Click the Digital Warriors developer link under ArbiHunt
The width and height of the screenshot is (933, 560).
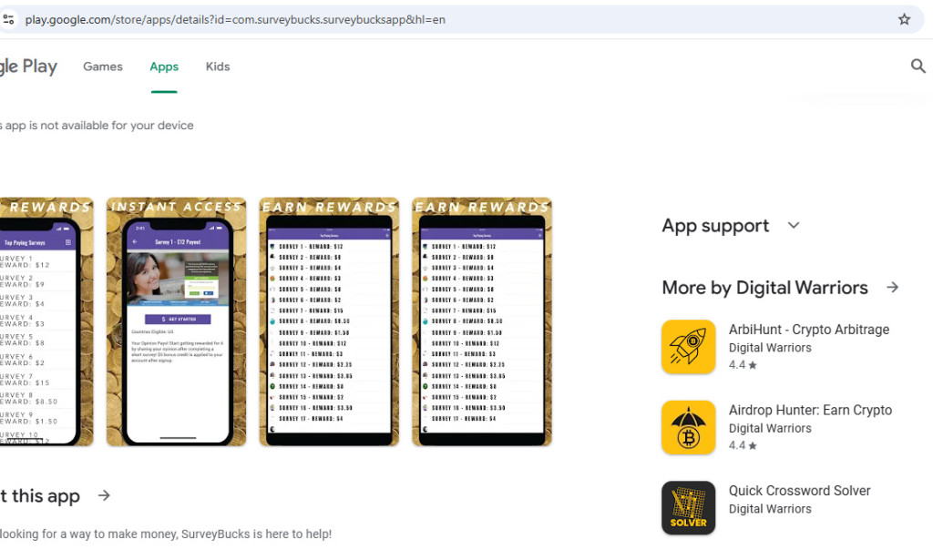(x=770, y=348)
